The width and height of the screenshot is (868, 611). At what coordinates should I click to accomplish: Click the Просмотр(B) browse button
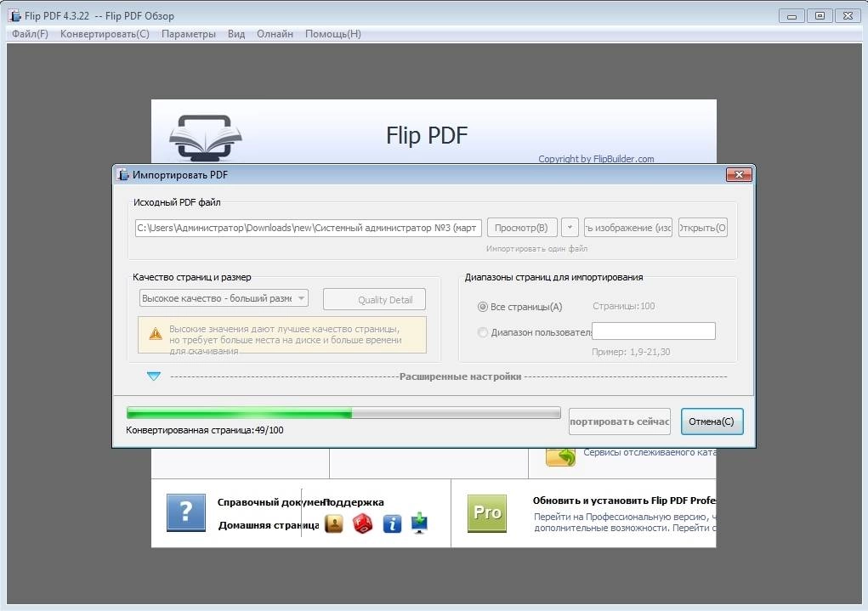(x=521, y=228)
